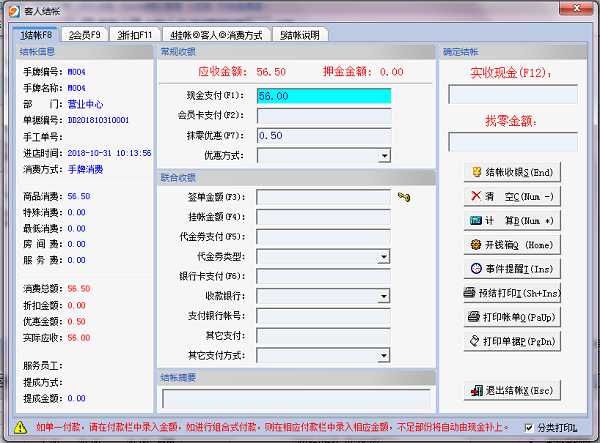Close the 客人结帐 window
This screenshot has height=443, width=600.
click(x=576, y=8)
